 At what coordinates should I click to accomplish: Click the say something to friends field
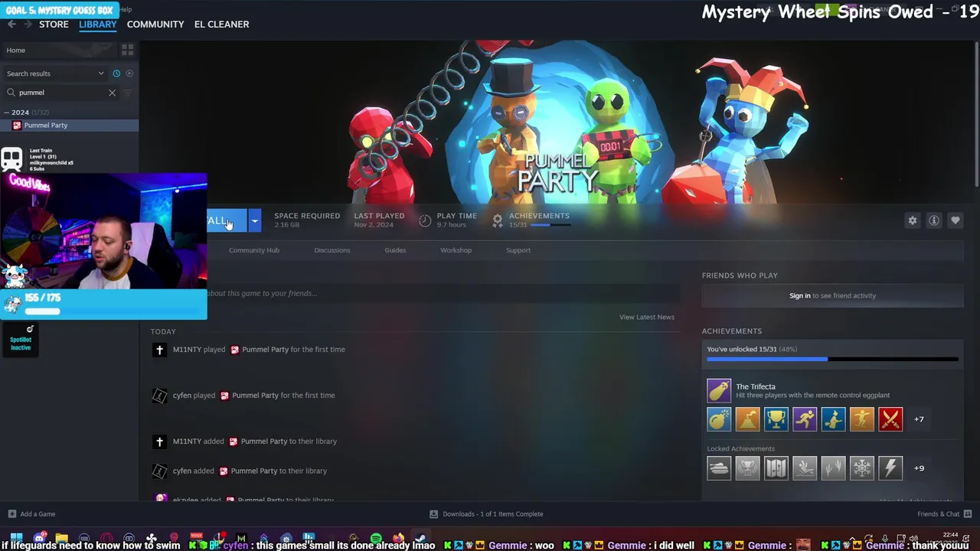click(x=443, y=293)
